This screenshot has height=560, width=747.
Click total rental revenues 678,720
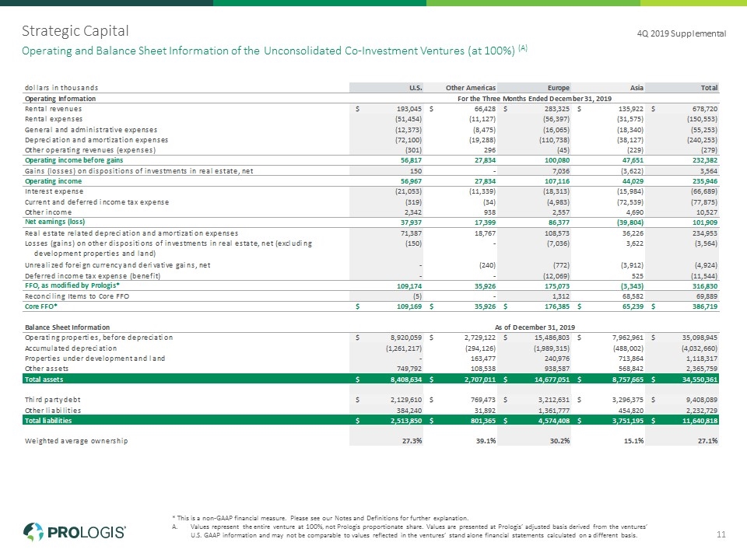705,109
